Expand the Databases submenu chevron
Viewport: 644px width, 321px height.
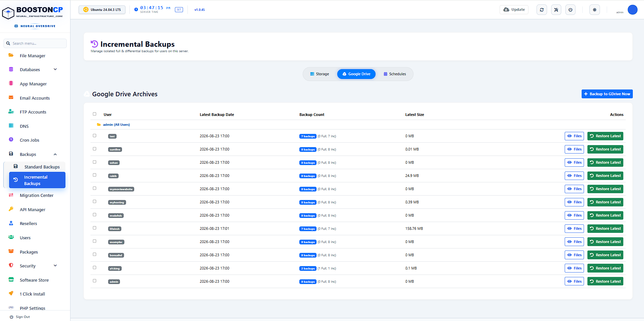55,69
